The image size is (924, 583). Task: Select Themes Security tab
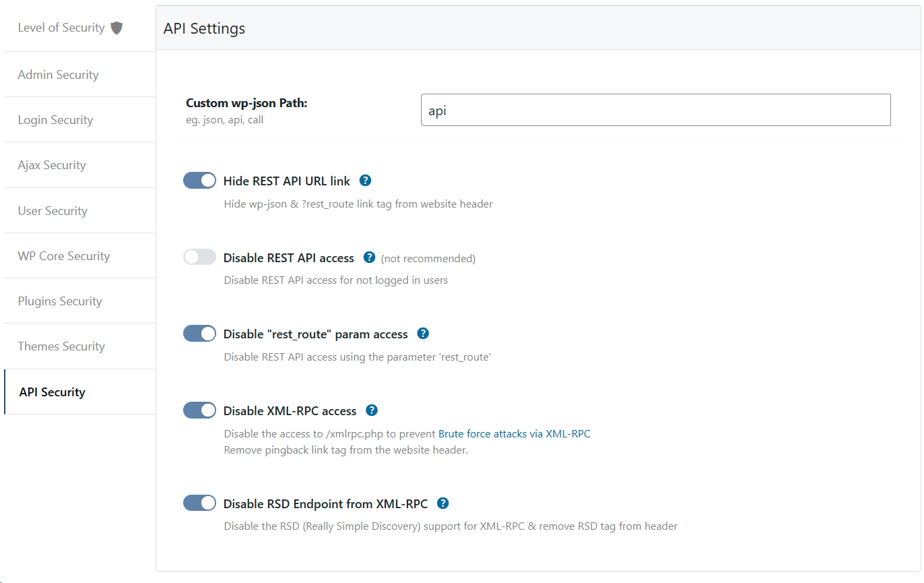79,346
